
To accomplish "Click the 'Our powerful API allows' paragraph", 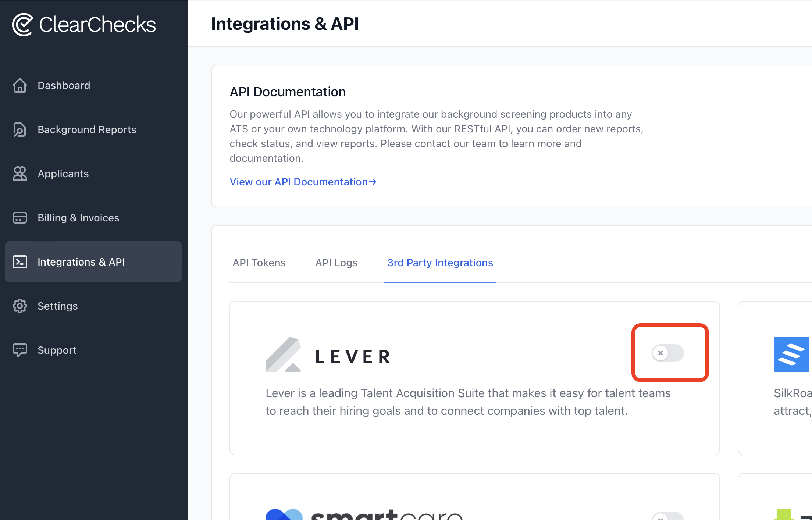I will pyautogui.click(x=437, y=136).
